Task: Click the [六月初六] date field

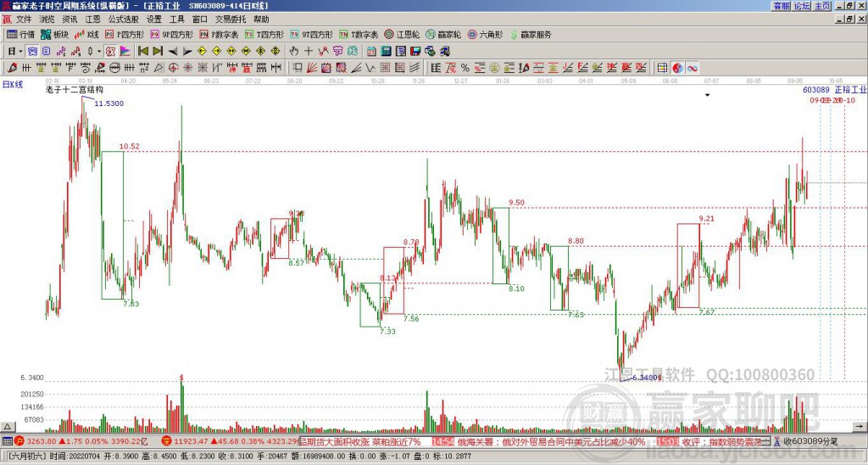Action: pos(25,457)
